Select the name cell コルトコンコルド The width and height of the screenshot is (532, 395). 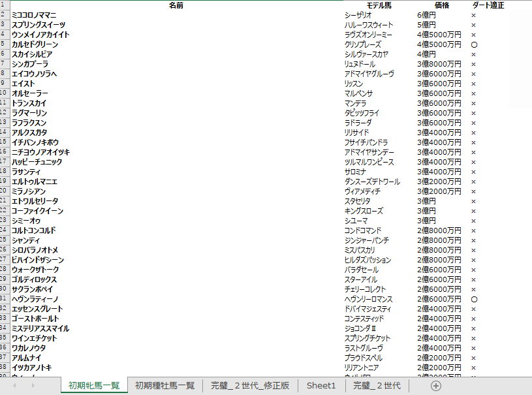(176, 230)
